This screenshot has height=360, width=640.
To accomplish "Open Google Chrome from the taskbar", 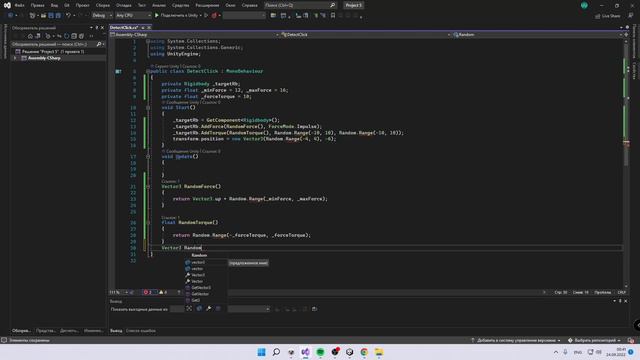I will [364, 352].
